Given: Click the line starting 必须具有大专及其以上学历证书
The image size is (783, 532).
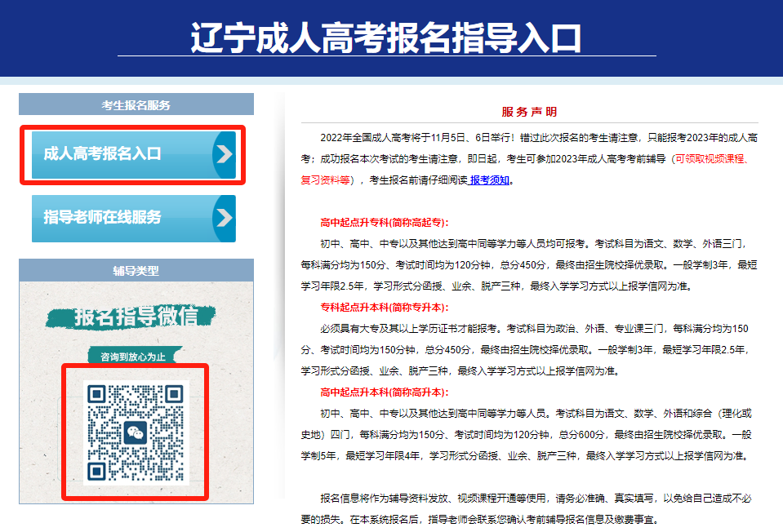Looking at the screenshot, I should [534, 328].
